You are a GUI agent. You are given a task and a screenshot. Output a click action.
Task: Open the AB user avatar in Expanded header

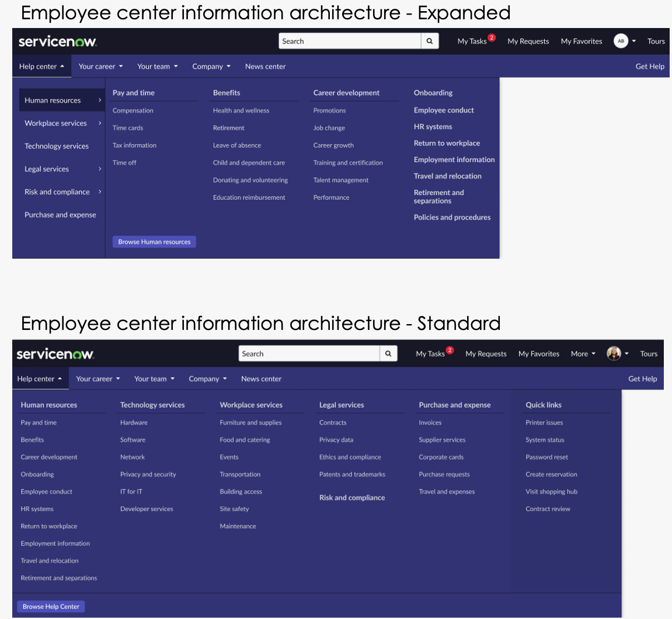point(621,41)
